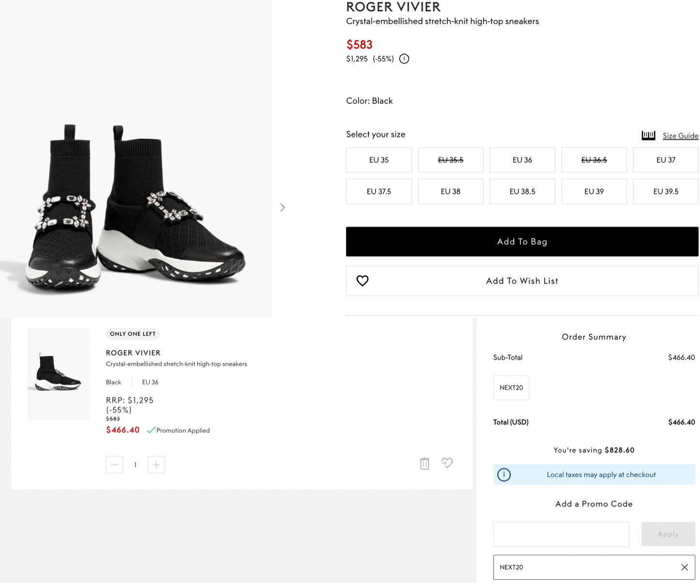The width and height of the screenshot is (700, 588).
Task: Click the local taxes info icon
Action: click(504, 475)
